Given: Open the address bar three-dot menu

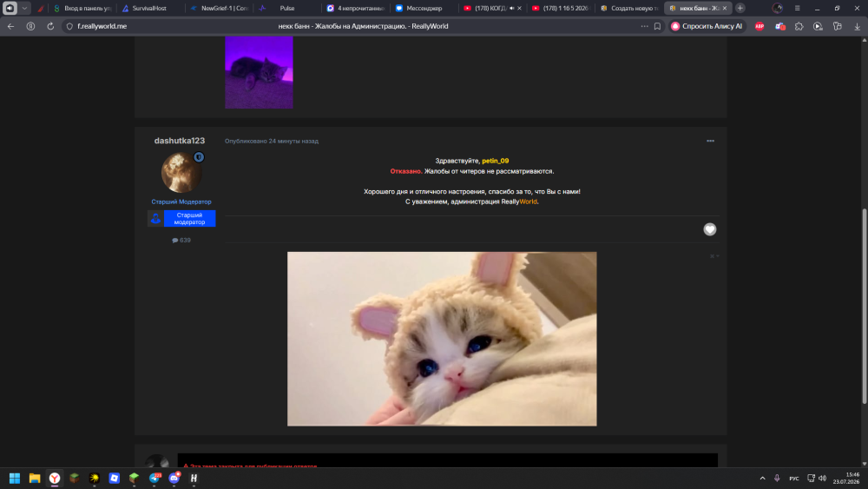Looking at the screenshot, I should (644, 26).
